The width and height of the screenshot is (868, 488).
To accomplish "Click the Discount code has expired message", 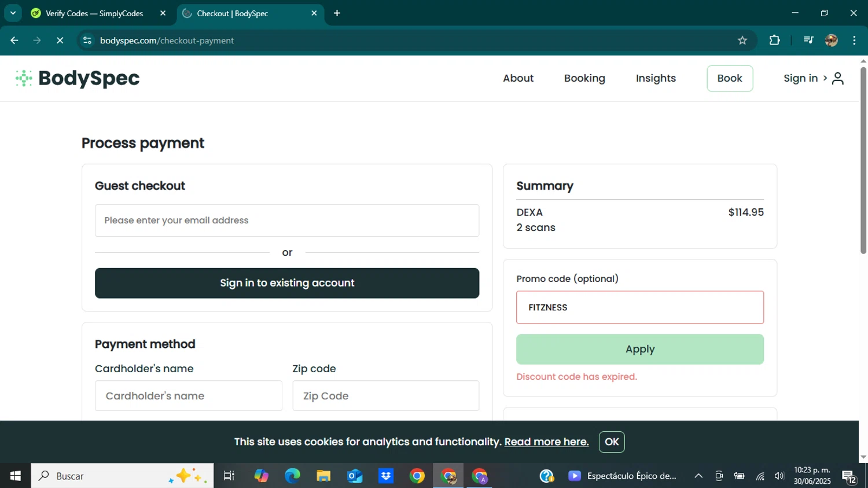I will pyautogui.click(x=577, y=377).
